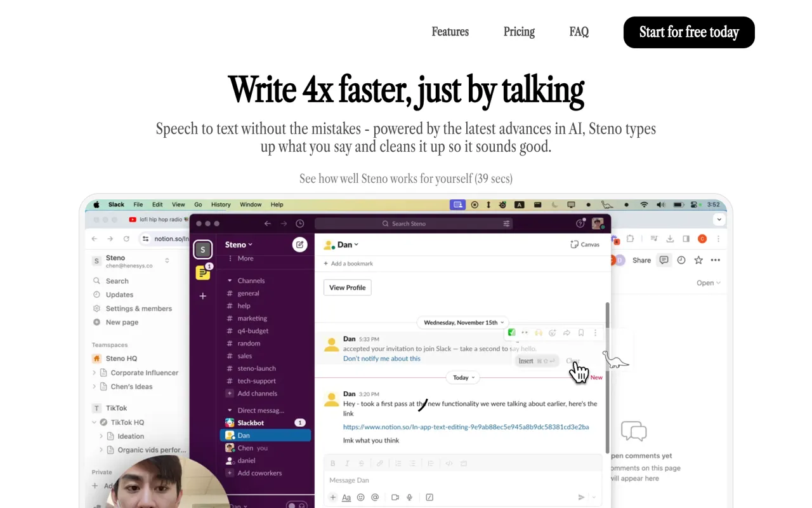Open the Canvas button
Screen dimensions: 812x508
[x=585, y=244]
